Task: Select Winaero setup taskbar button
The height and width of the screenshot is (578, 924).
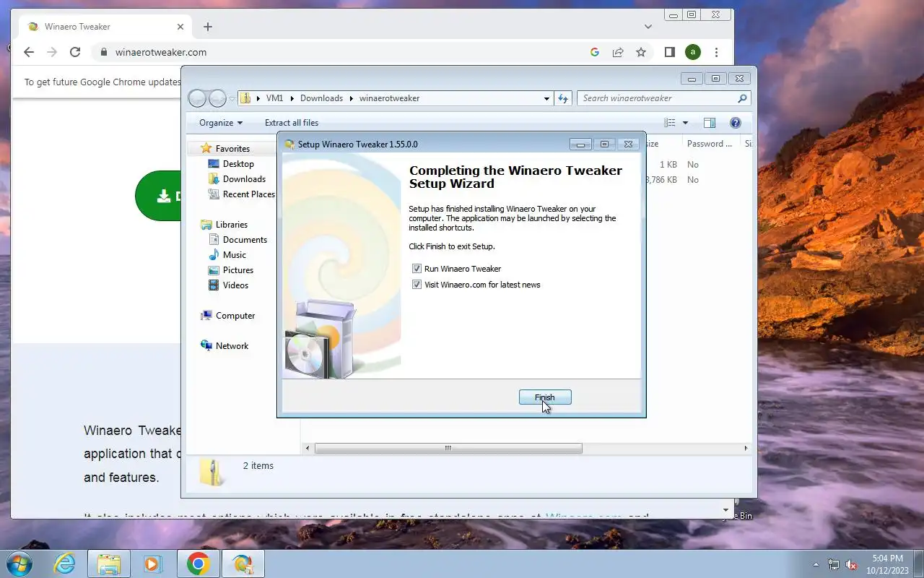Action: pyautogui.click(x=243, y=564)
